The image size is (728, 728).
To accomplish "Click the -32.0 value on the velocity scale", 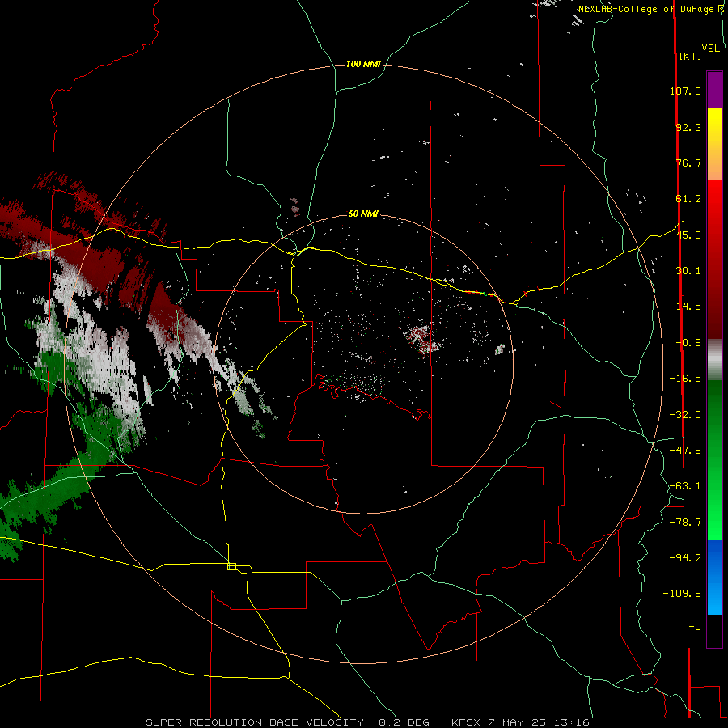I will (685, 415).
